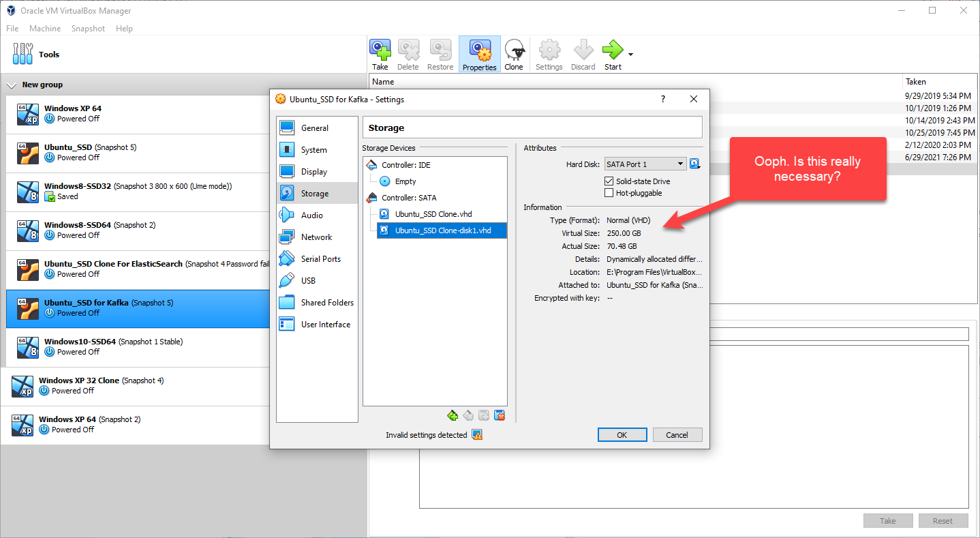The width and height of the screenshot is (980, 538).
Task: Open the Start button dropdown arrow
Action: [x=631, y=55]
